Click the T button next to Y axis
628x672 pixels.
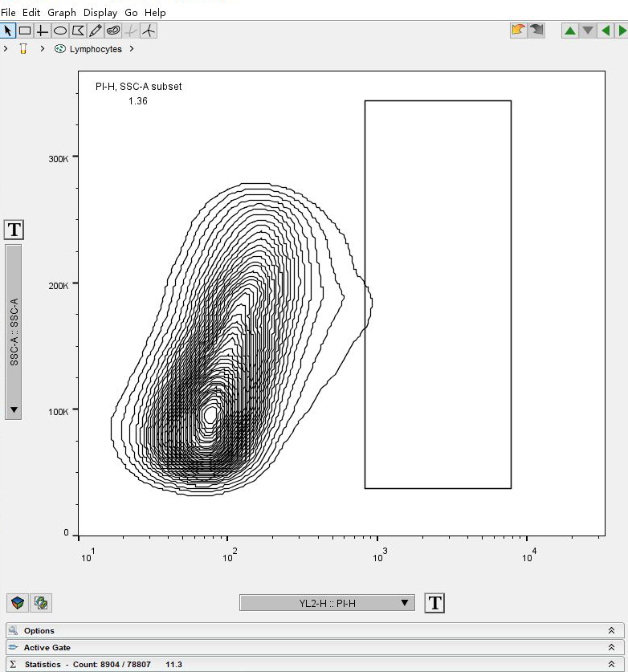[x=14, y=230]
